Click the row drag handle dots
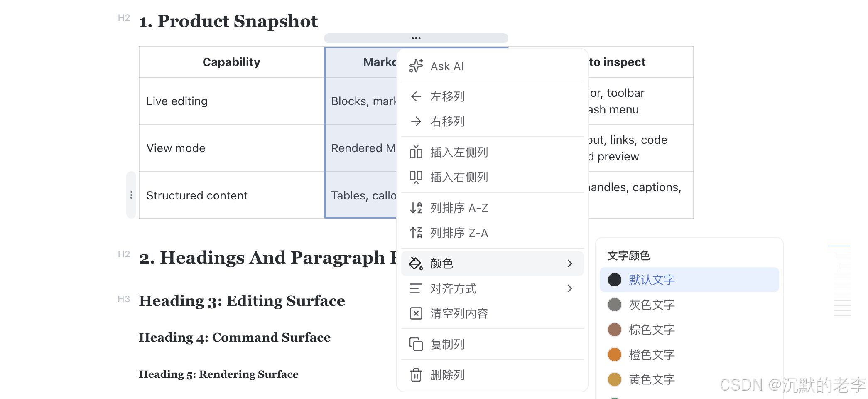This screenshot has height=399, width=868. pos(131,195)
